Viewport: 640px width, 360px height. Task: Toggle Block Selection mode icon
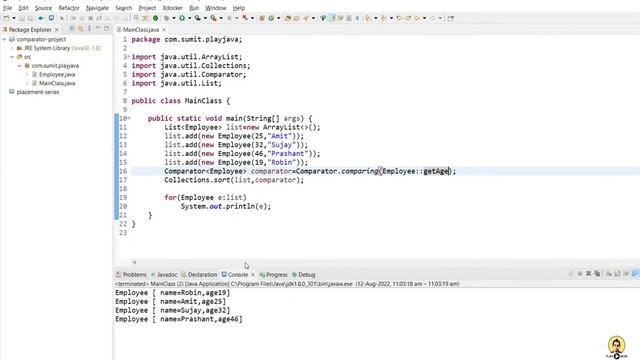[349, 18]
